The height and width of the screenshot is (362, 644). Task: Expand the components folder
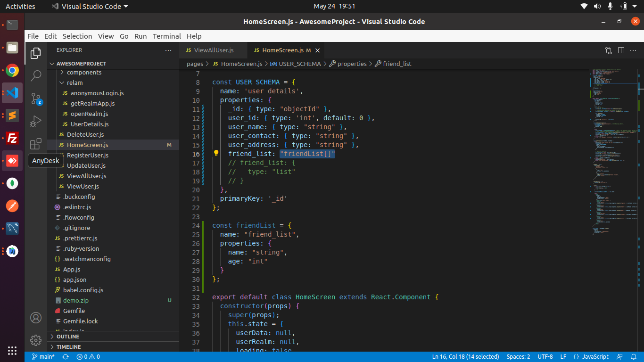pyautogui.click(x=84, y=72)
